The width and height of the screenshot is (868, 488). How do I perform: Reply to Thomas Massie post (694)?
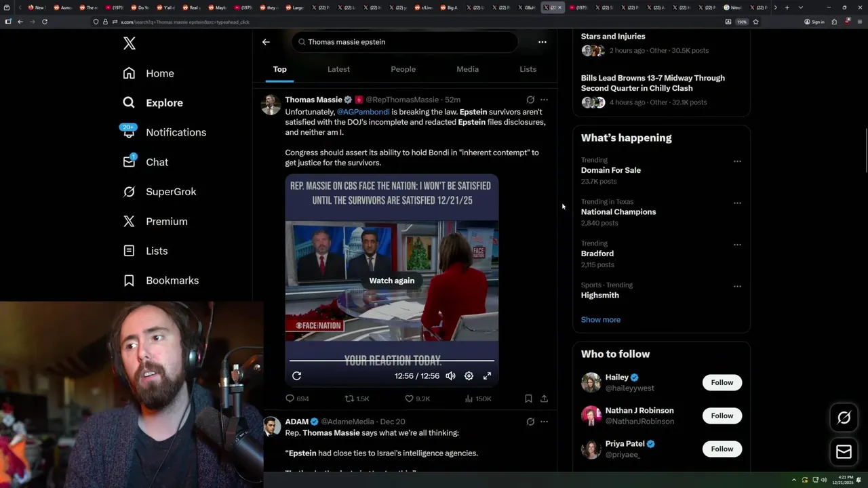click(297, 399)
